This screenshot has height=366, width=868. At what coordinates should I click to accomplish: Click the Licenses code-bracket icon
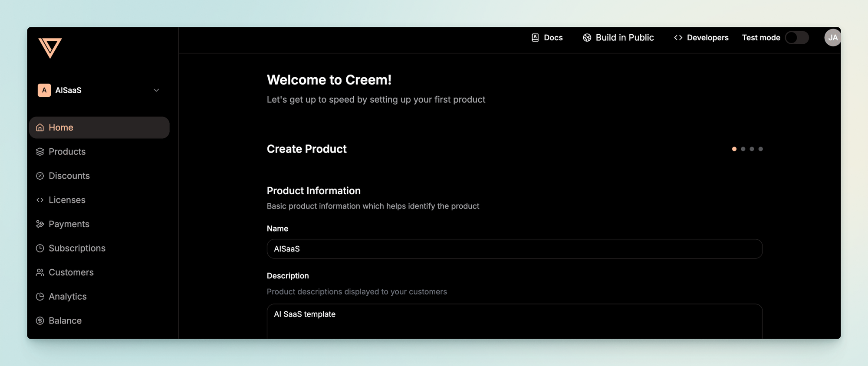(x=40, y=200)
